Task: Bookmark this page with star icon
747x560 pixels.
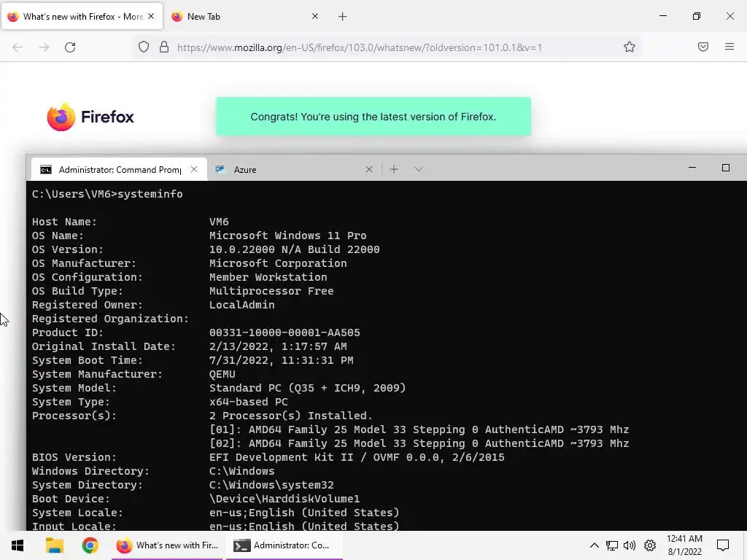Action: point(630,47)
